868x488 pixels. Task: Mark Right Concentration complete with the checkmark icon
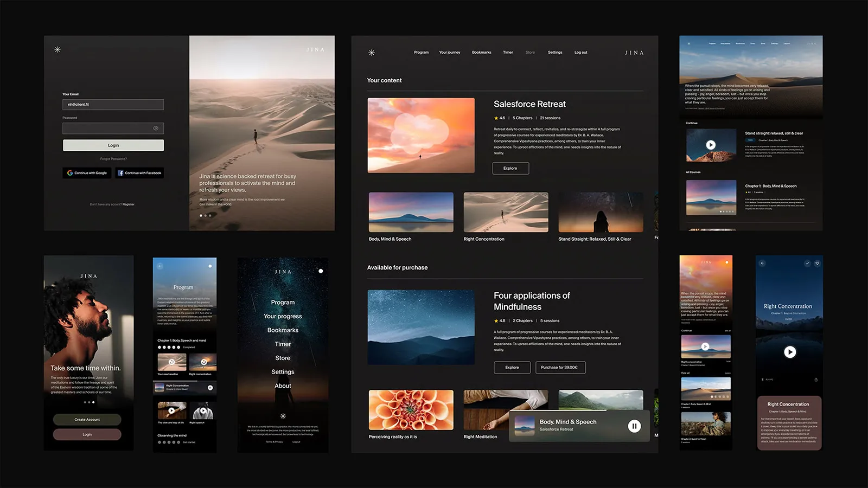pyautogui.click(x=807, y=264)
